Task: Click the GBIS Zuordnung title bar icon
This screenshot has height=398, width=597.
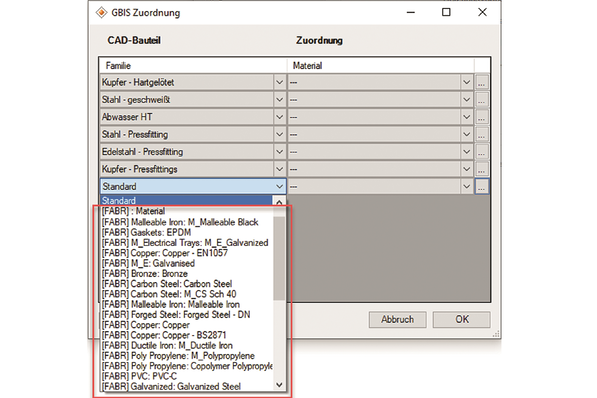Action: (101, 13)
